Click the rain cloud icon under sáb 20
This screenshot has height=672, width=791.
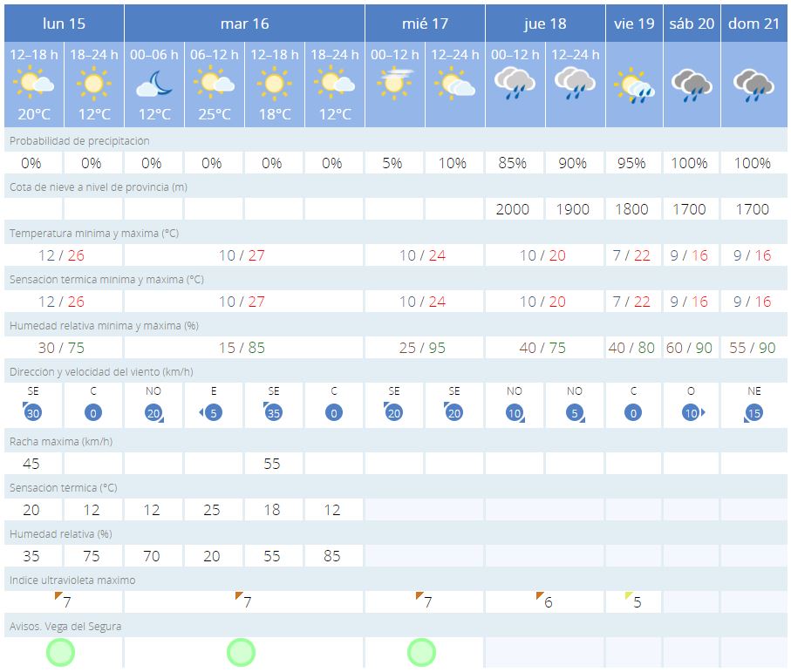pos(692,85)
